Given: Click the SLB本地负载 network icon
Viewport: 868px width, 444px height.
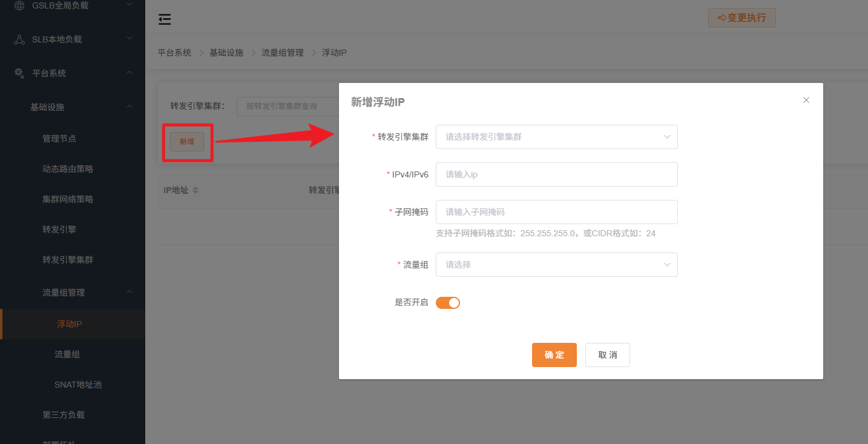Looking at the screenshot, I should pyautogui.click(x=19, y=39).
